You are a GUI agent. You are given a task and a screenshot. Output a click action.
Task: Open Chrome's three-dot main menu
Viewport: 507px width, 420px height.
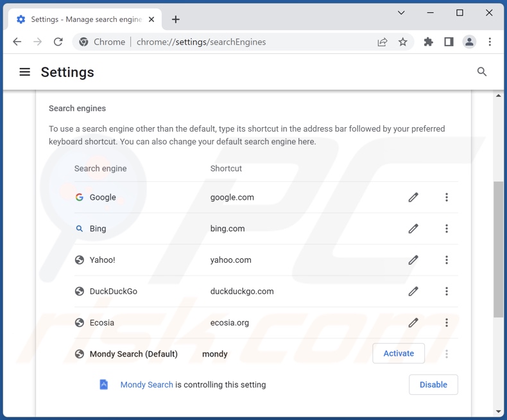[490, 42]
